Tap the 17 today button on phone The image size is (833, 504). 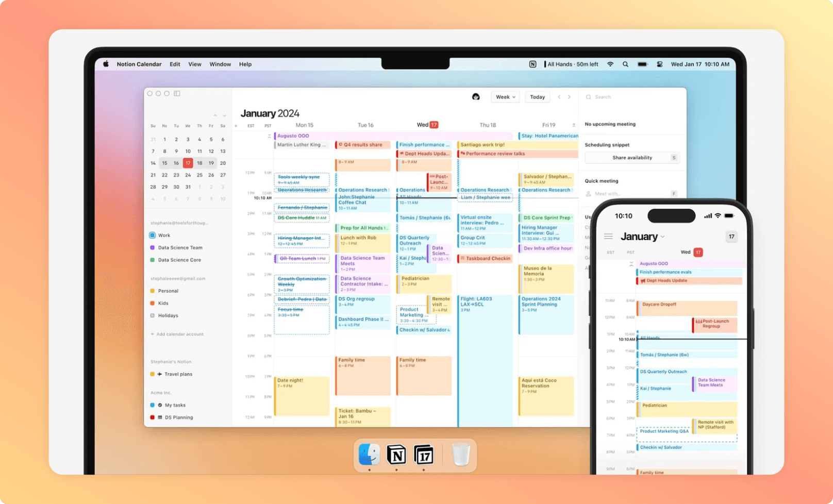pos(731,237)
